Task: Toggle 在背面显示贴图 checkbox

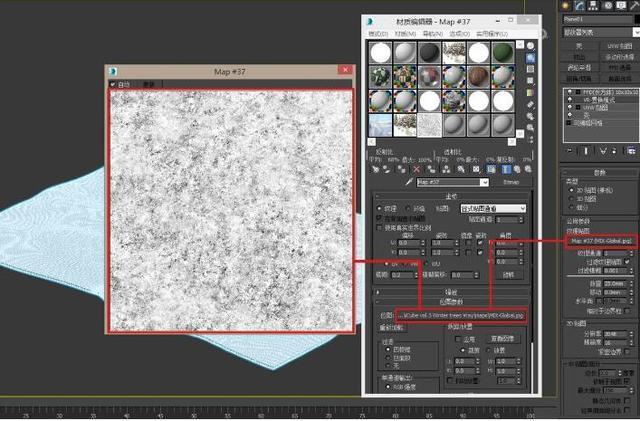Action: (x=380, y=219)
